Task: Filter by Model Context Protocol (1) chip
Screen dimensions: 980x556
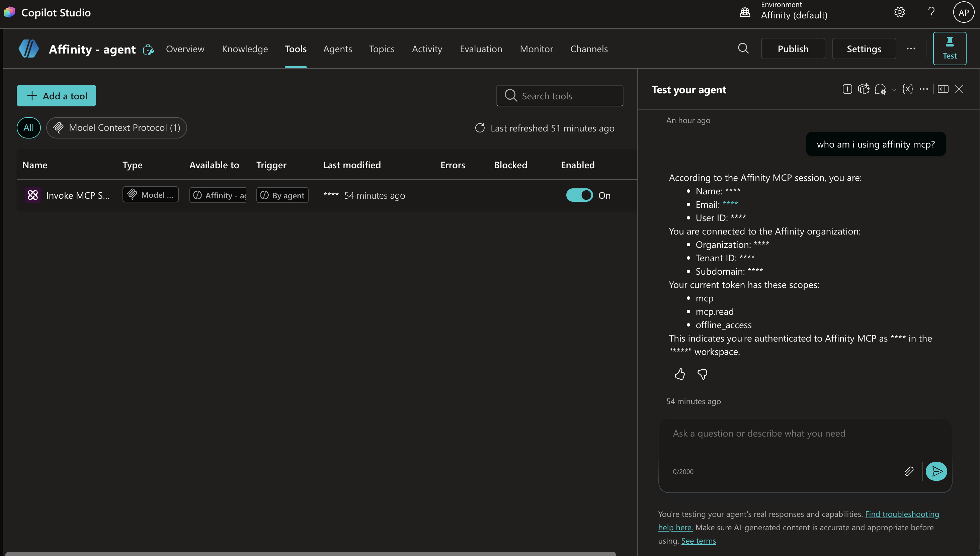Action: 116,127
